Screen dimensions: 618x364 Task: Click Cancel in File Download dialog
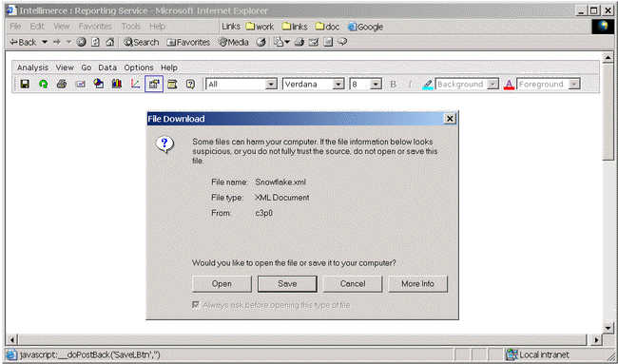[353, 283]
